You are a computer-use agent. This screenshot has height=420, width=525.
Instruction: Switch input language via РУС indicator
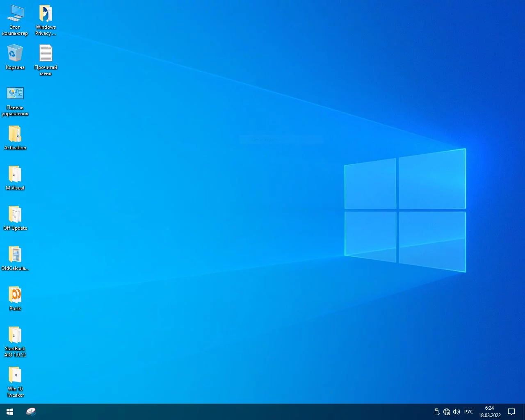(469, 412)
